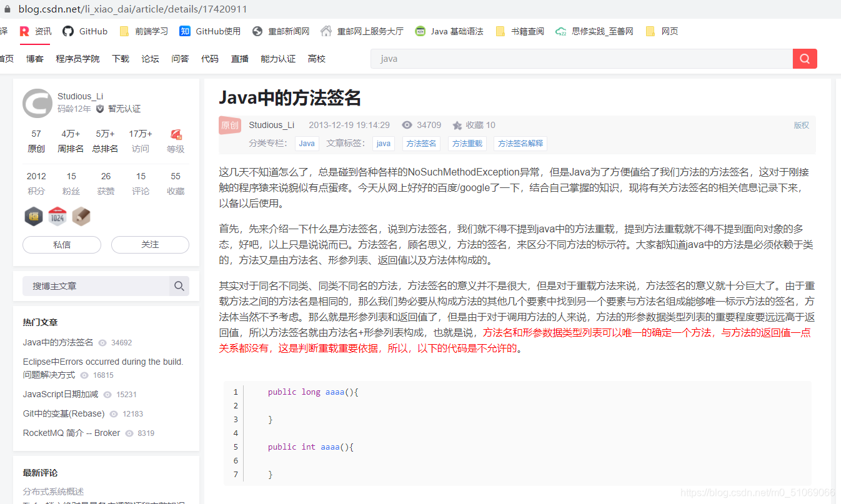Open the 版权 copyright link

[x=802, y=125]
